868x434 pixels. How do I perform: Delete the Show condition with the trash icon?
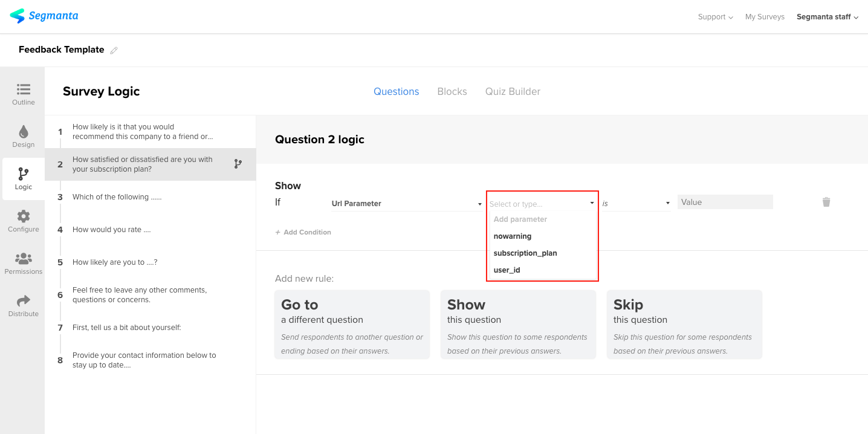click(x=826, y=202)
